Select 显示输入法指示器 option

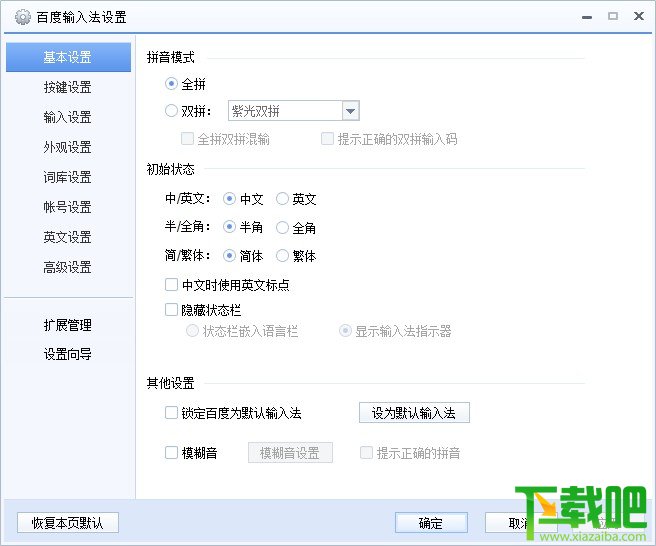[345, 331]
